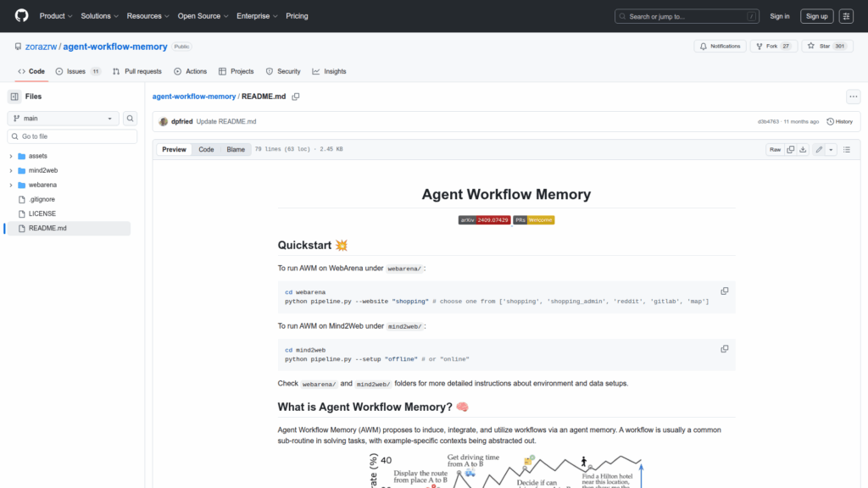Screen dimensions: 868x488
Task: Download the raw README file
Action: pos(803,149)
